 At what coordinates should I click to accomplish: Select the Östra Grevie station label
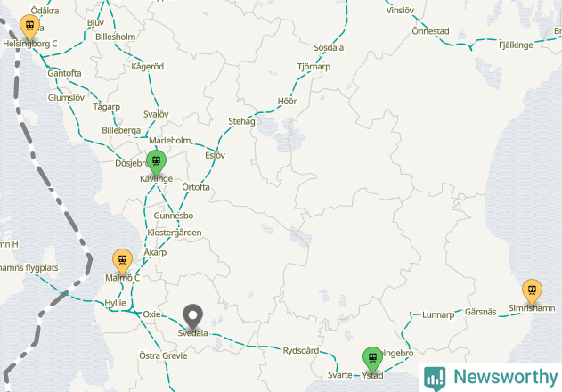point(163,355)
